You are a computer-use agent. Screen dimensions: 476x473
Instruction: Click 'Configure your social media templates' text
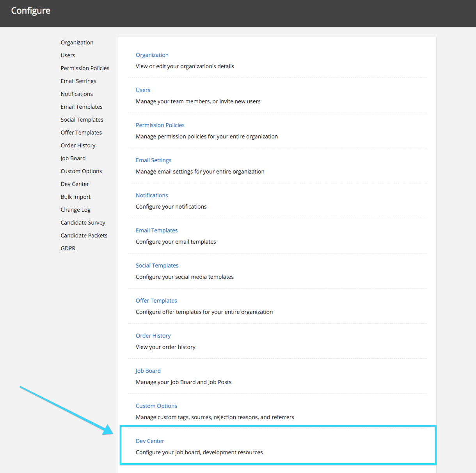point(185,277)
